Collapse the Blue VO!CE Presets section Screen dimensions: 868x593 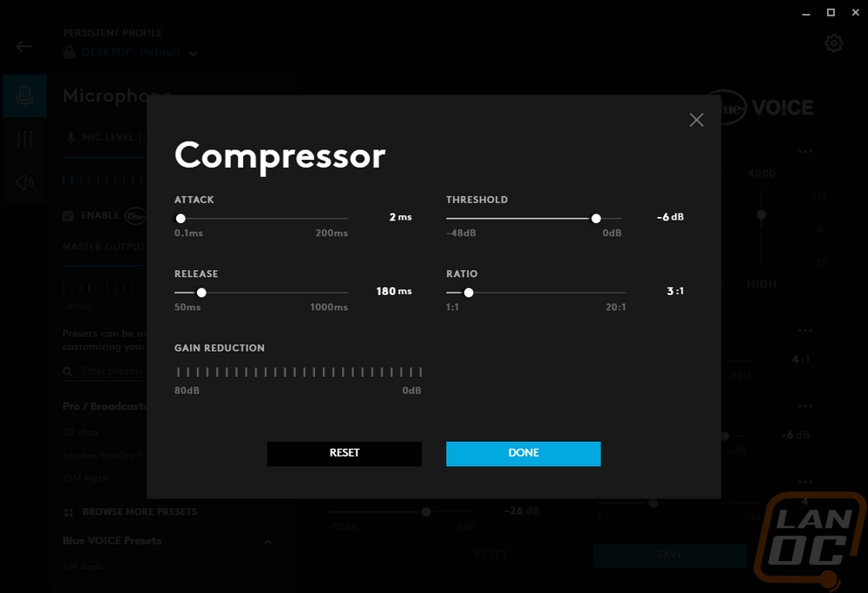268,542
